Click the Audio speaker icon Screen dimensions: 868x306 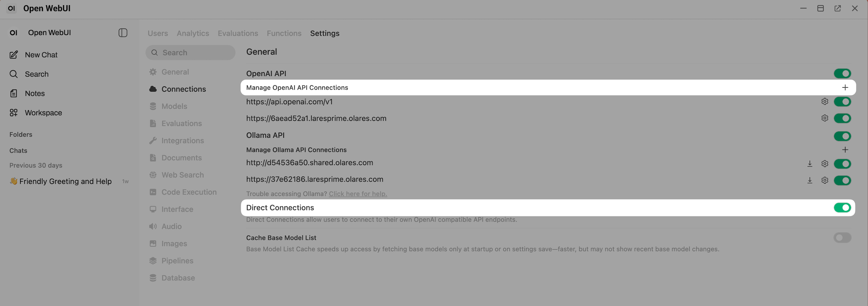[x=153, y=227]
